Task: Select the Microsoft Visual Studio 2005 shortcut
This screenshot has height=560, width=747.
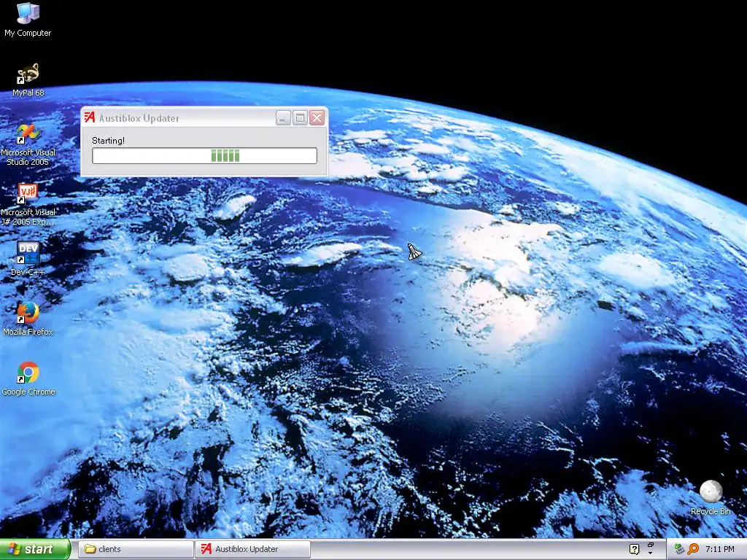Action: tap(28, 144)
